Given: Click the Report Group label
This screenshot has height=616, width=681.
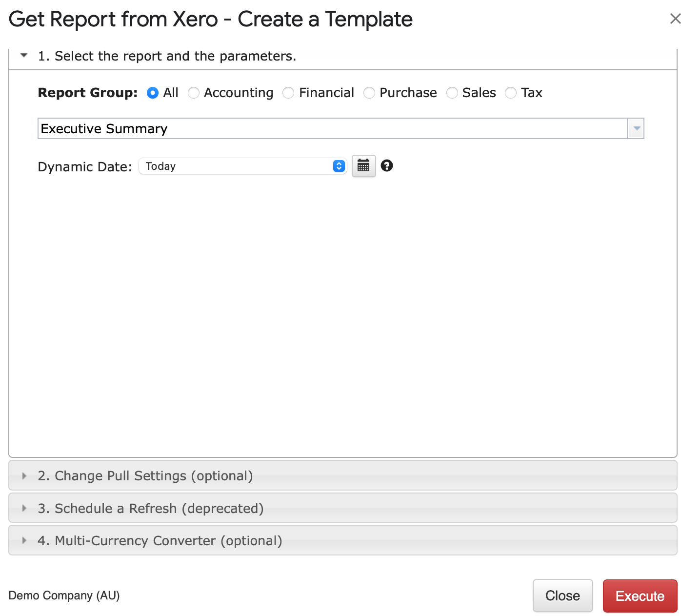Looking at the screenshot, I should tap(88, 93).
